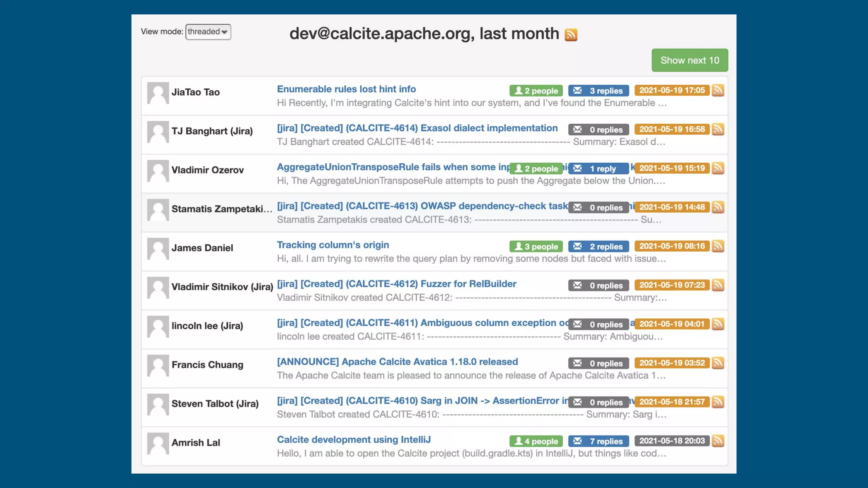Click the 3 people badge on Tracking thread

click(x=536, y=247)
